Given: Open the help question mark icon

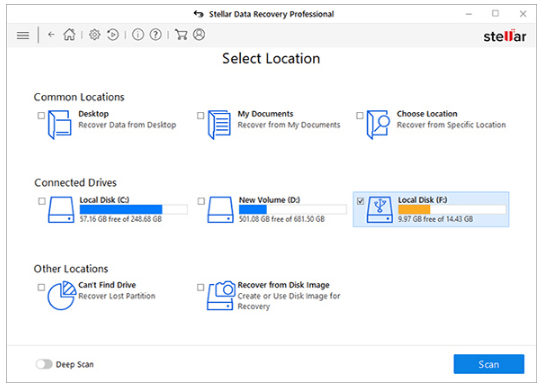Looking at the screenshot, I should [x=156, y=35].
